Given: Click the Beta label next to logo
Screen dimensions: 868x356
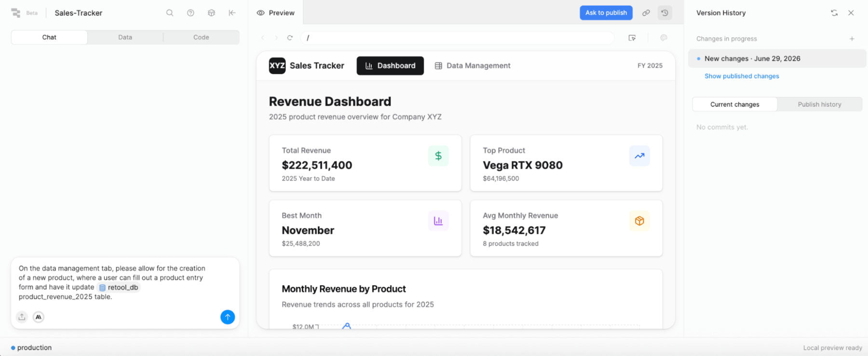Looking at the screenshot, I should [x=32, y=13].
